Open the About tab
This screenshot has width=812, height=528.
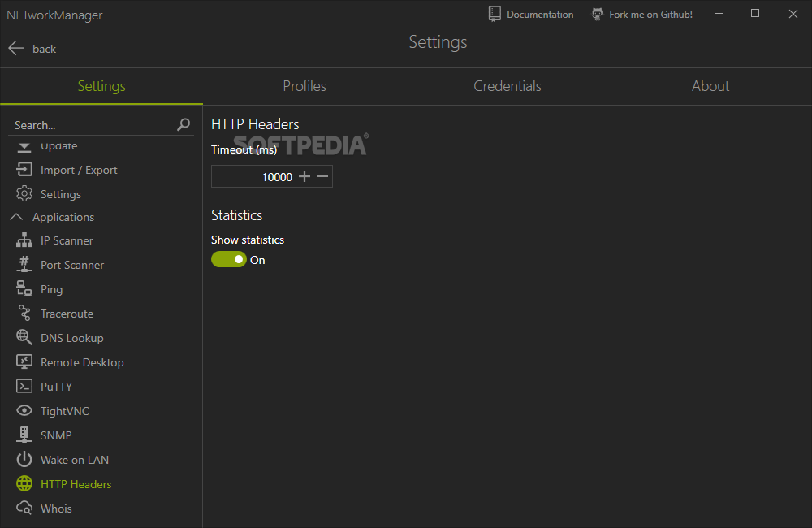pos(710,86)
